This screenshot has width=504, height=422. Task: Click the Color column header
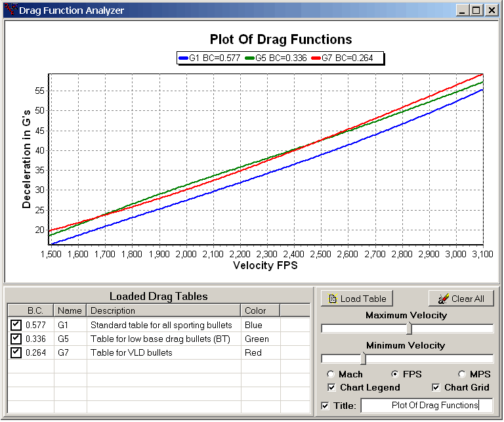click(x=261, y=310)
